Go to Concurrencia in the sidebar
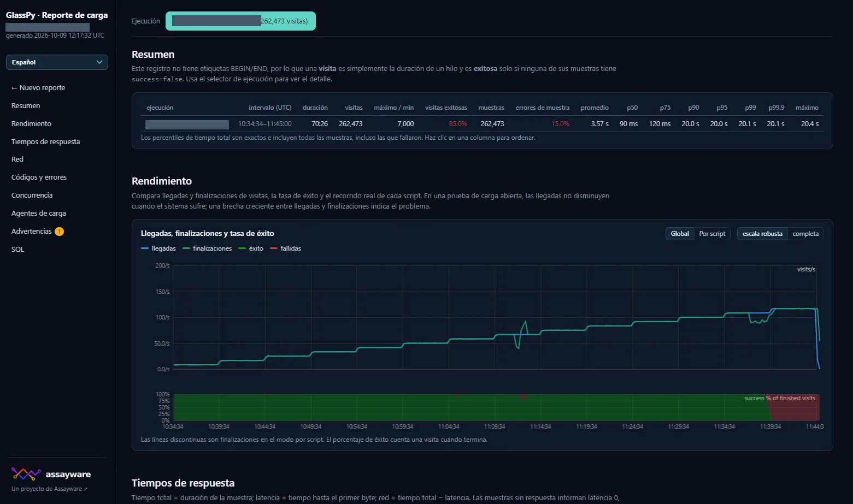 pos(32,195)
